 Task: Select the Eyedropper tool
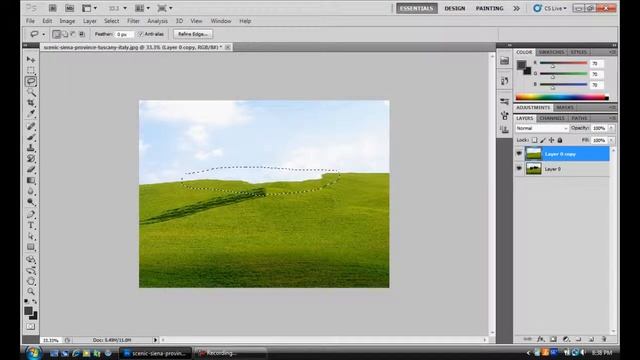coord(31,113)
